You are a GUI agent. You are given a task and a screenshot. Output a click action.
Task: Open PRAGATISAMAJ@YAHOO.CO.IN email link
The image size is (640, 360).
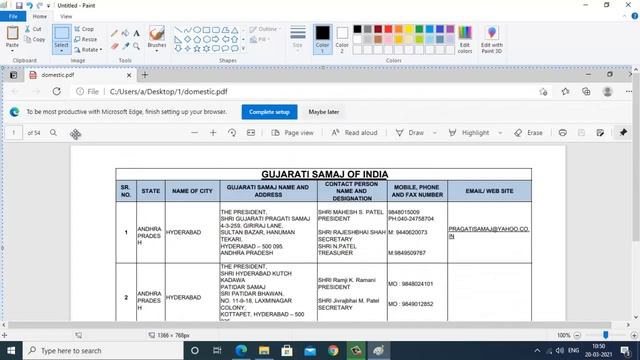(x=489, y=232)
